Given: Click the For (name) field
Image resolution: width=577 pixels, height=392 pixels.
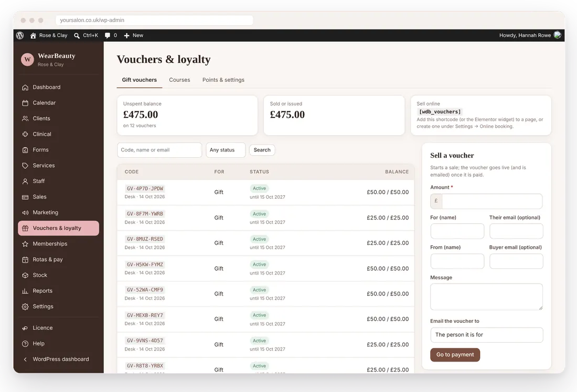Looking at the screenshot, I should [457, 231].
